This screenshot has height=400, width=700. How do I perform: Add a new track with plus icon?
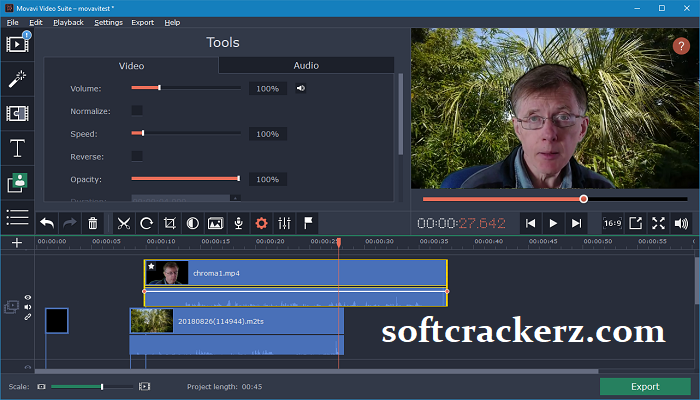[17, 242]
